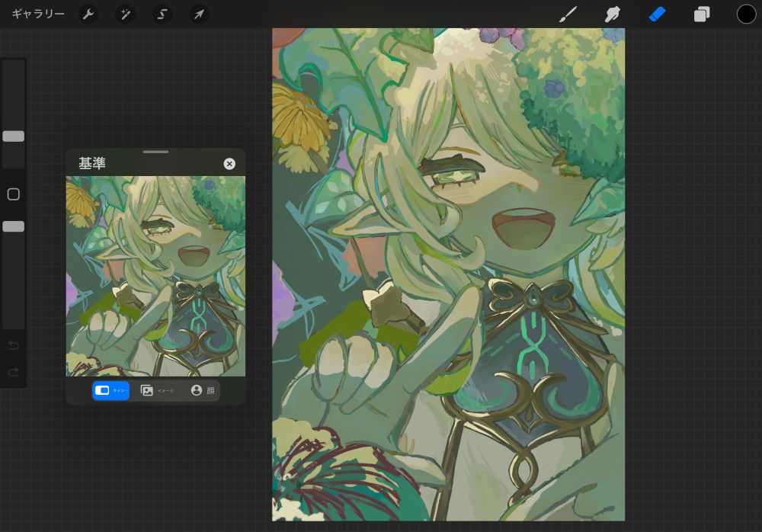Click the 基準 panel title text
This screenshot has width=762, height=532.
click(x=92, y=163)
